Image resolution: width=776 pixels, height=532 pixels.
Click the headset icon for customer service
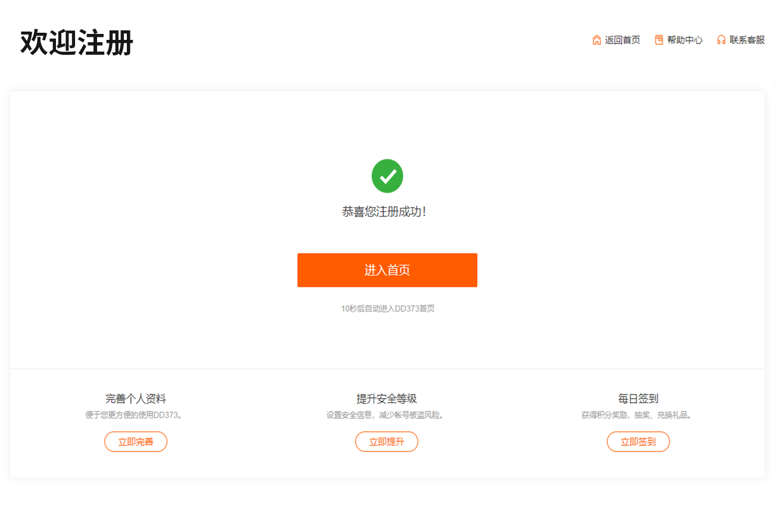click(721, 40)
